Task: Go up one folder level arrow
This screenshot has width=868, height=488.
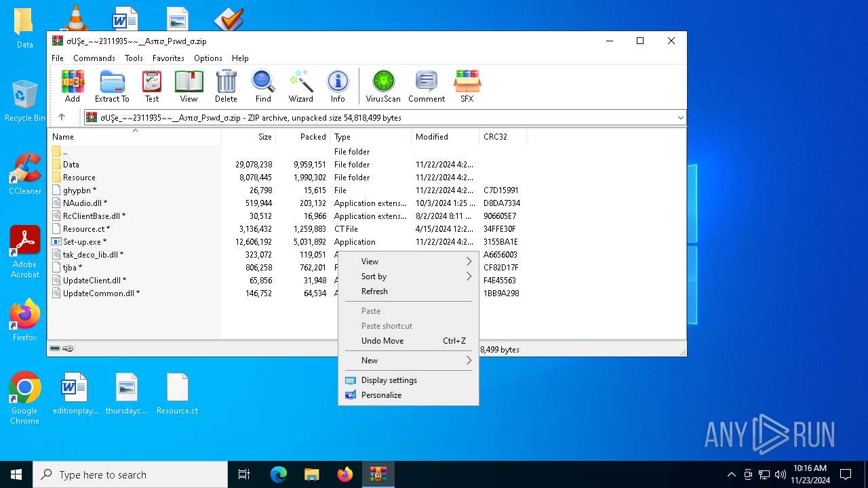Action: pos(62,117)
